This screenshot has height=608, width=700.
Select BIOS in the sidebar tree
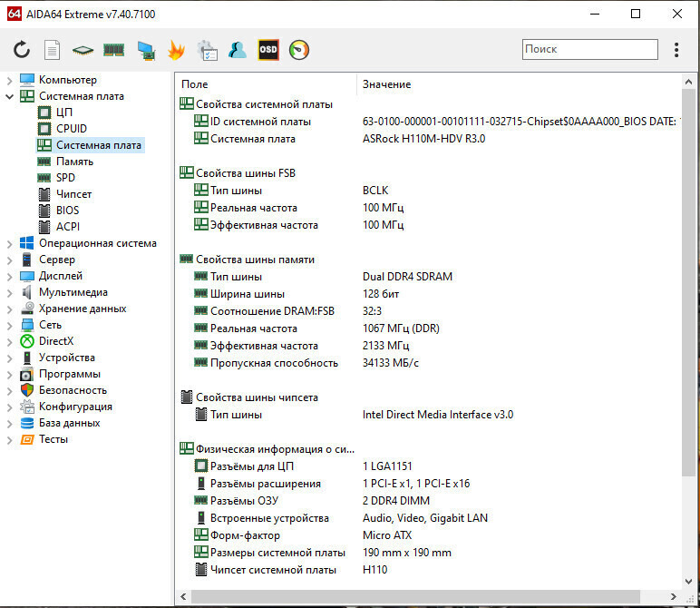click(x=67, y=211)
